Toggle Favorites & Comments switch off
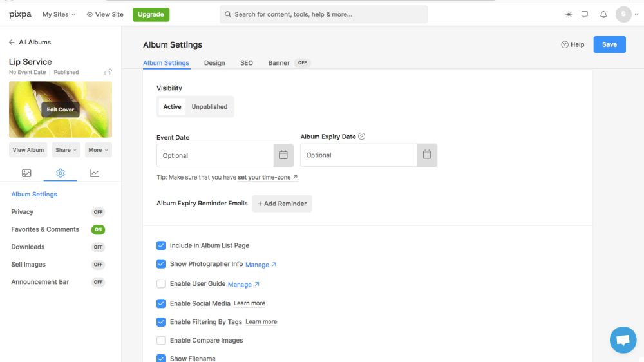This screenshot has width=644, height=362. click(98, 229)
